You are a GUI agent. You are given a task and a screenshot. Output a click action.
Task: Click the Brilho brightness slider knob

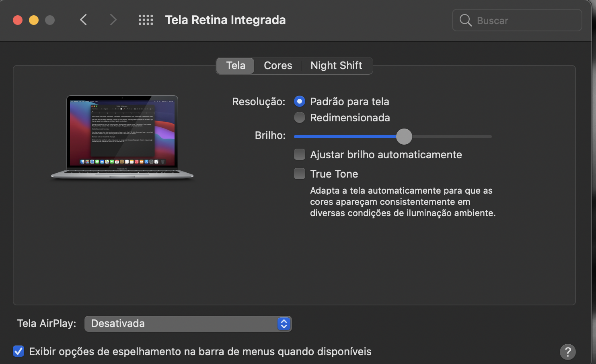coord(404,137)
